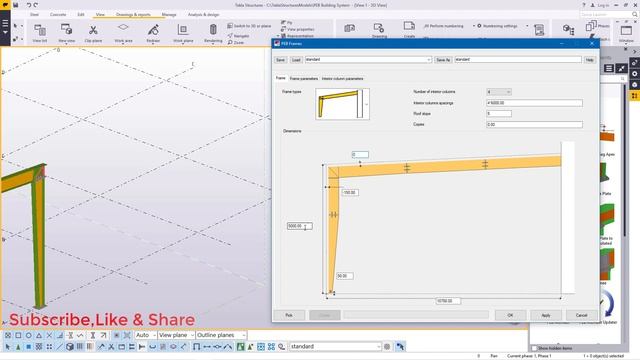Open the Edit ribbon tab
Screen dimensions: 640x360
pos(81,14)
